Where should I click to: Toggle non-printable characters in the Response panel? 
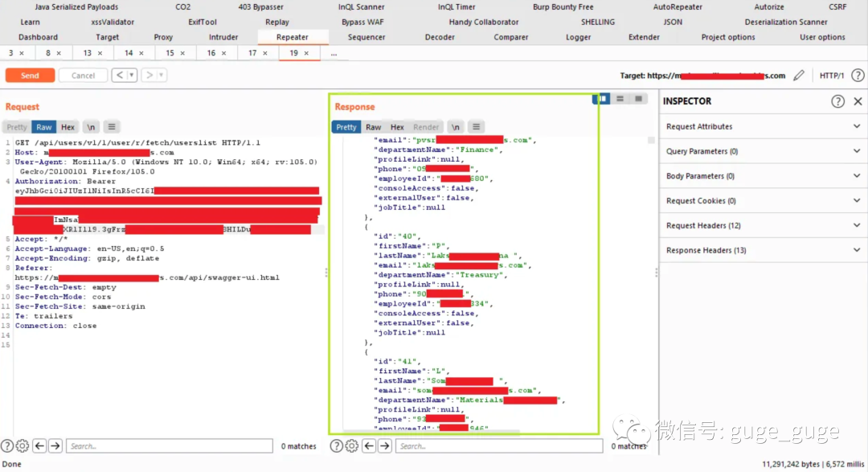coord(455,127)
